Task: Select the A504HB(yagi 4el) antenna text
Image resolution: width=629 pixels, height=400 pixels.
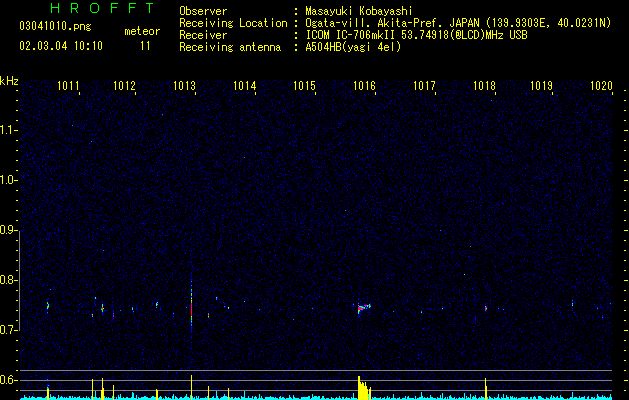Action: [x=353, y=47]
